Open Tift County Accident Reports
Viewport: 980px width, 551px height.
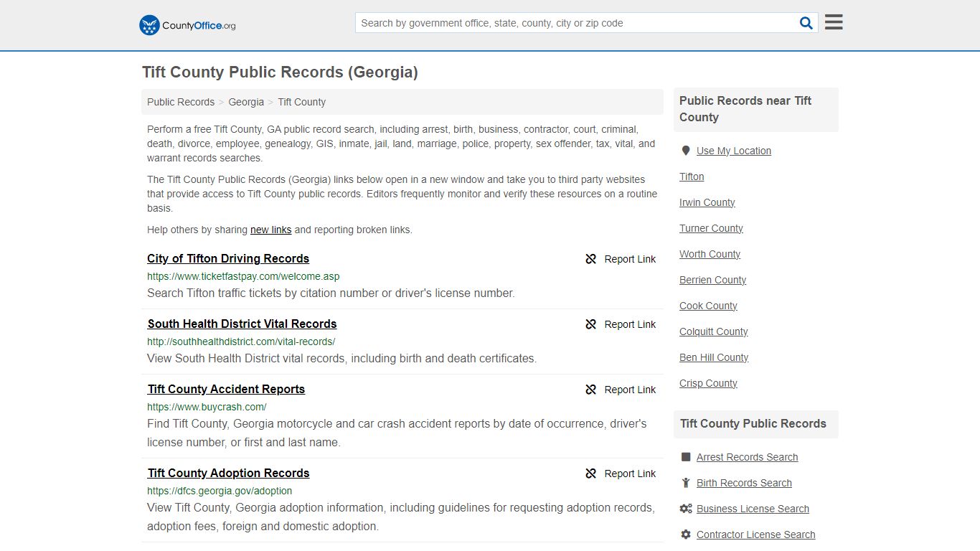(x=226, y=389)
